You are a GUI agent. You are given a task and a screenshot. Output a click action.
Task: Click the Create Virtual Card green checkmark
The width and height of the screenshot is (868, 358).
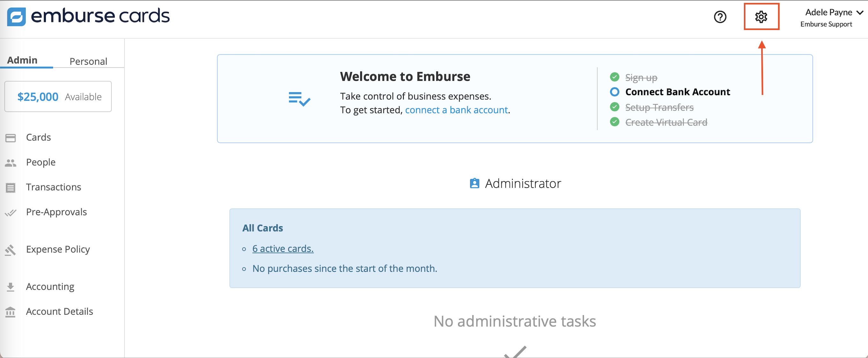pos(614,122)
